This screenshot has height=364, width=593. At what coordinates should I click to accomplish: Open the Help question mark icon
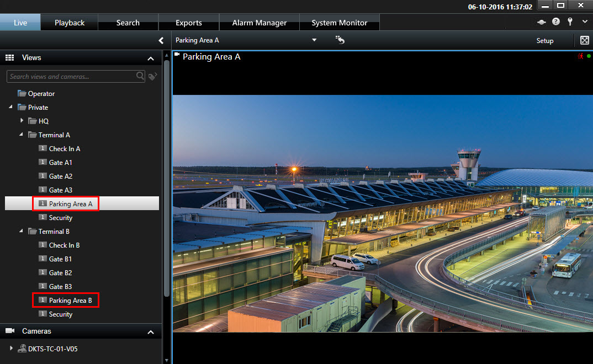pyautogui.click(x=555, y=23)
